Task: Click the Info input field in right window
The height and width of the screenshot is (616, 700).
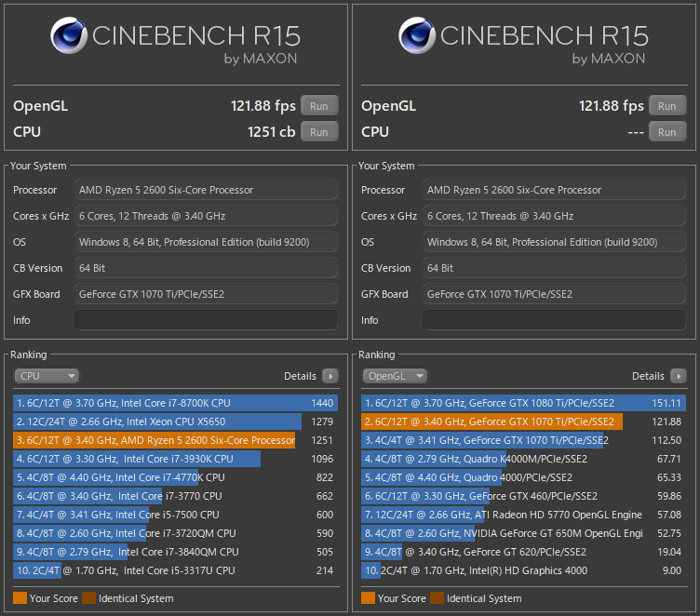Action: tap(554, 320)
